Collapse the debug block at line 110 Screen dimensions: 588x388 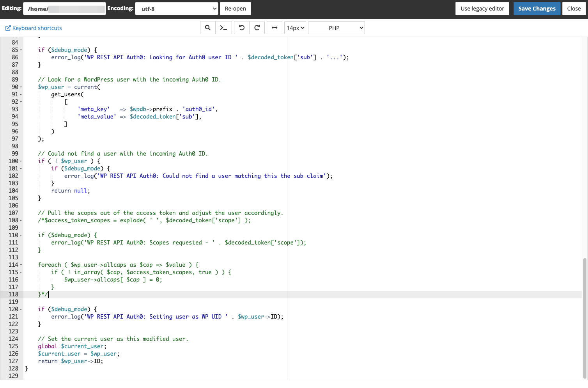pyautogui.click(x=21, y=235)
